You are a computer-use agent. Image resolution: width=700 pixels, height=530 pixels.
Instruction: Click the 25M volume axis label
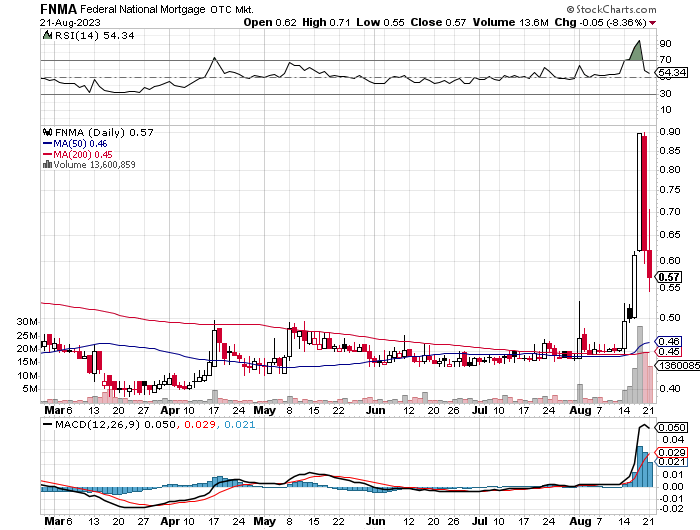point(27,335)
